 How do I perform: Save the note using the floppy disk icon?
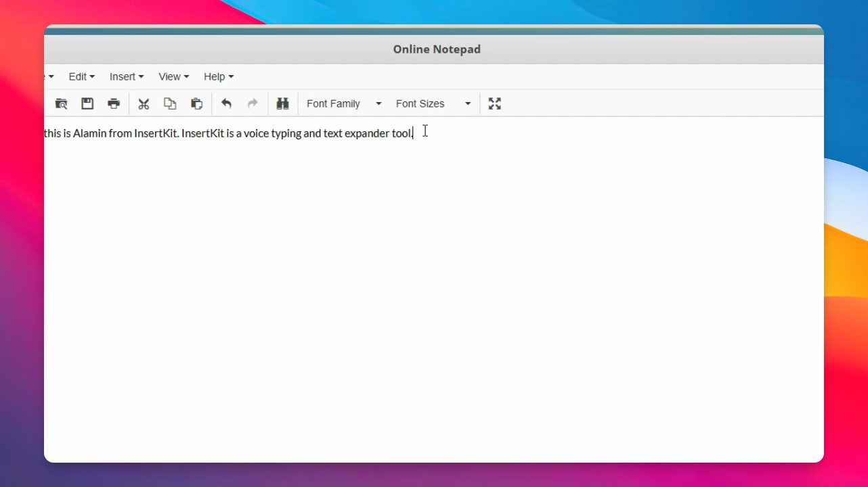coord(87,103)
